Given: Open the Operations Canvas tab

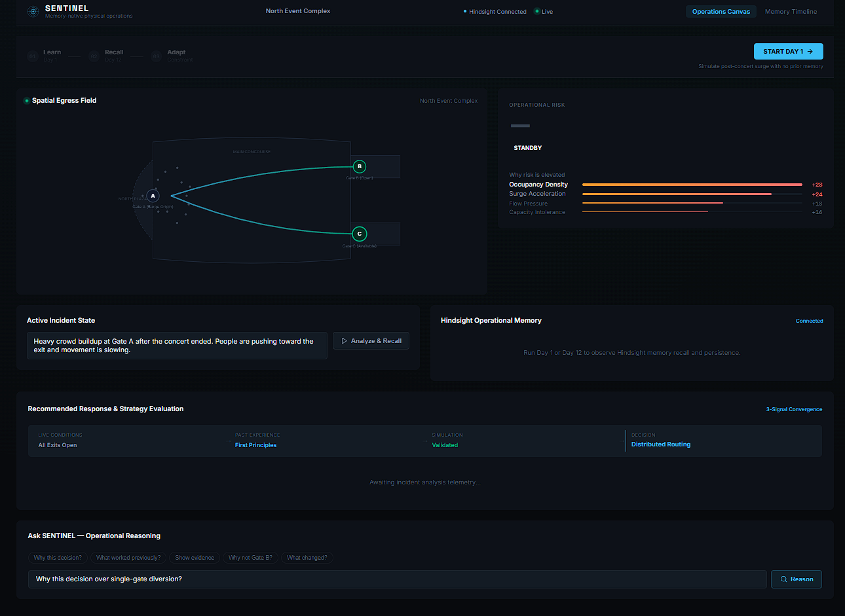Looking at the screenshot, I should pyautogui.click(x=721, y=12).
